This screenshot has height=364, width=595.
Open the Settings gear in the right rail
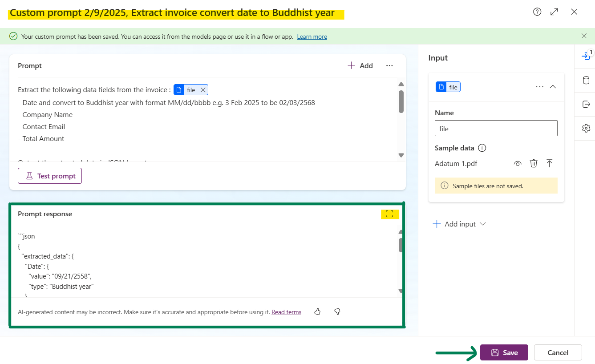tap(585, 128)
